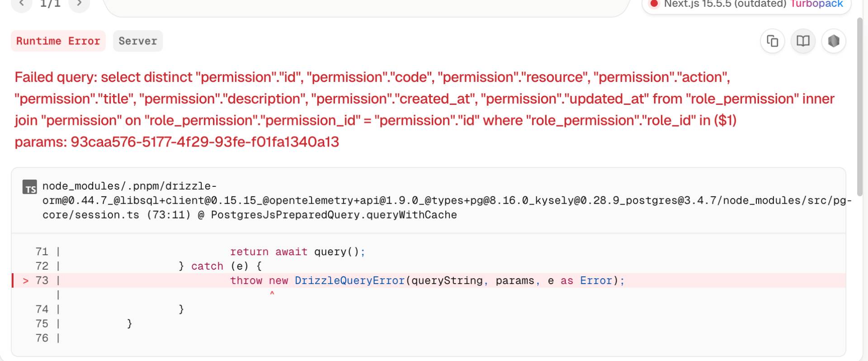868x361 pixels.
Task: Open session.ts file path in editor
Action: click(x=249, y=200)
